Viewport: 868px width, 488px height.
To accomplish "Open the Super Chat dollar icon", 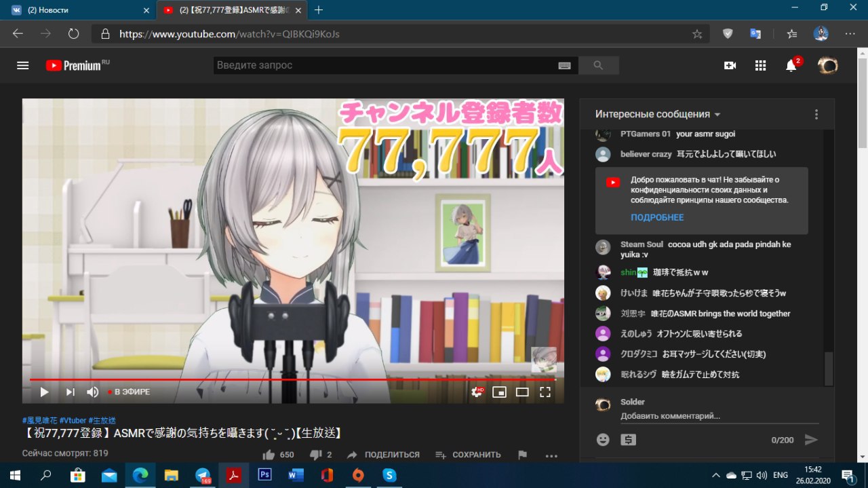I will pyautogui.click(x=629, y=440).
